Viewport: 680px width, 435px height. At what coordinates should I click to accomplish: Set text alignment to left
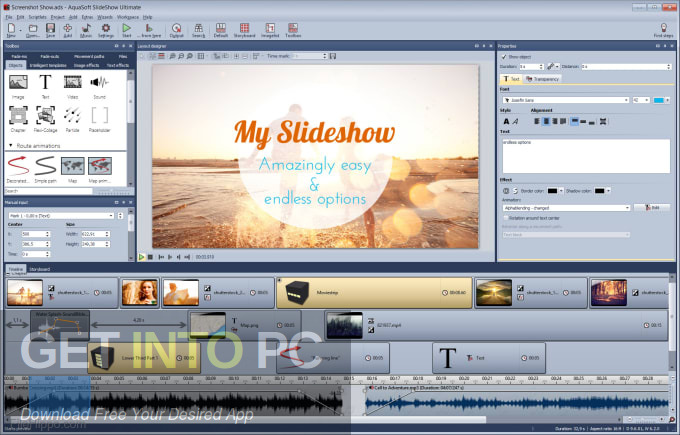[x=537, y=121]
